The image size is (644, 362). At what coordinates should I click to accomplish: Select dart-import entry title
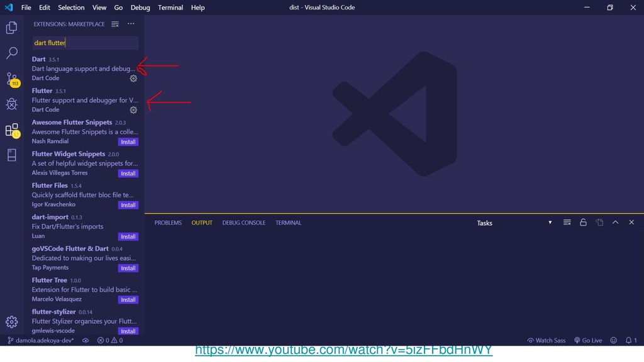pyautogui.click(x=50, y=217)
